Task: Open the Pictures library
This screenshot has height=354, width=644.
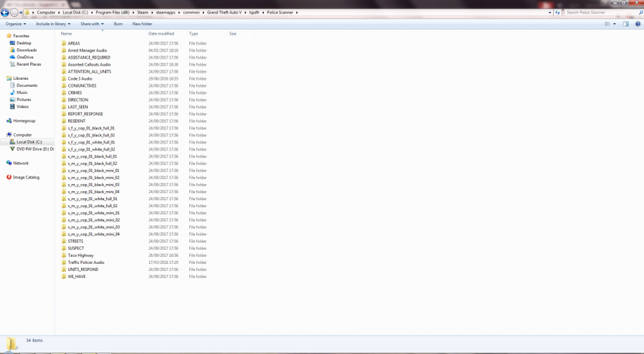Action: click(x=24, y=99)
